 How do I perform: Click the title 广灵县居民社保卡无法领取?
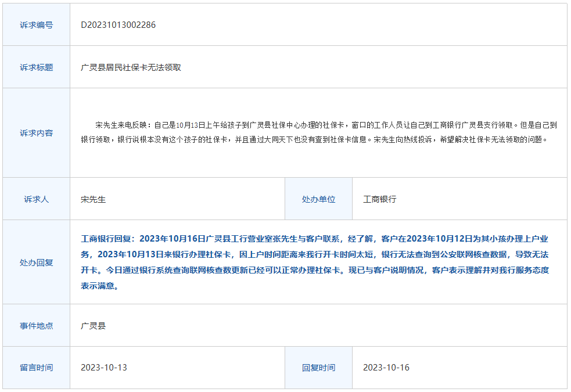click(x=131, y=67)
